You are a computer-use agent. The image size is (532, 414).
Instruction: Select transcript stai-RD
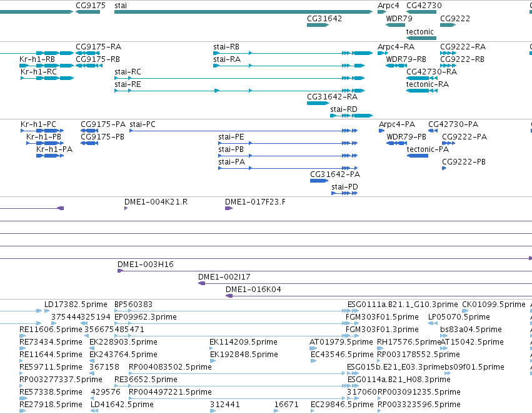tap(351, 116)
